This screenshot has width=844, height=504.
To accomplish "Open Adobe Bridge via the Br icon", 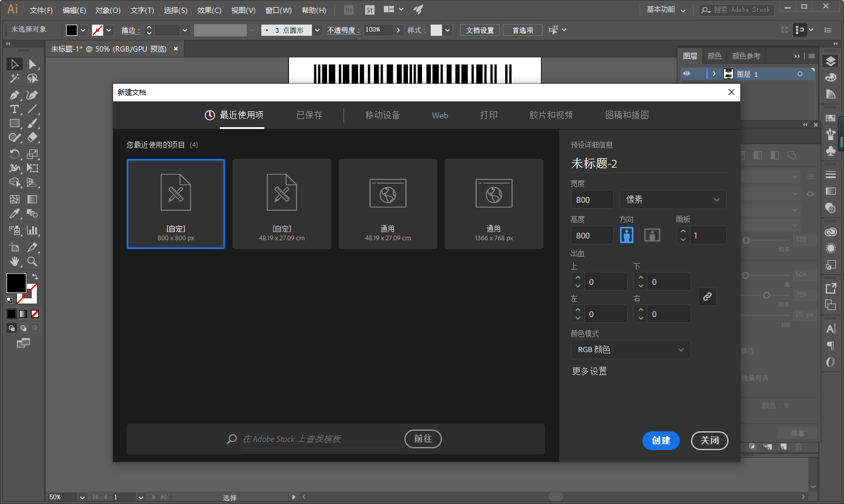I will point(348,9).
